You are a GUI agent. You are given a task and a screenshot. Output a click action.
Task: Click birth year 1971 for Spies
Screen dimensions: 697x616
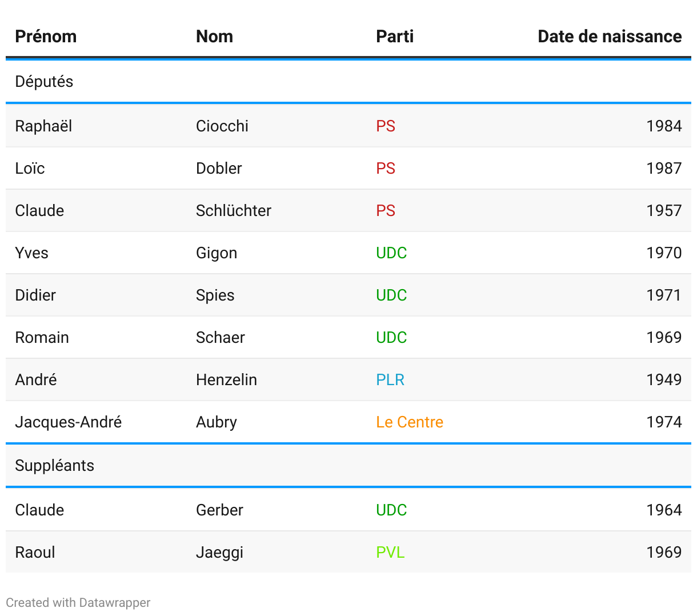pyautogui.click(x=664, y=295)
